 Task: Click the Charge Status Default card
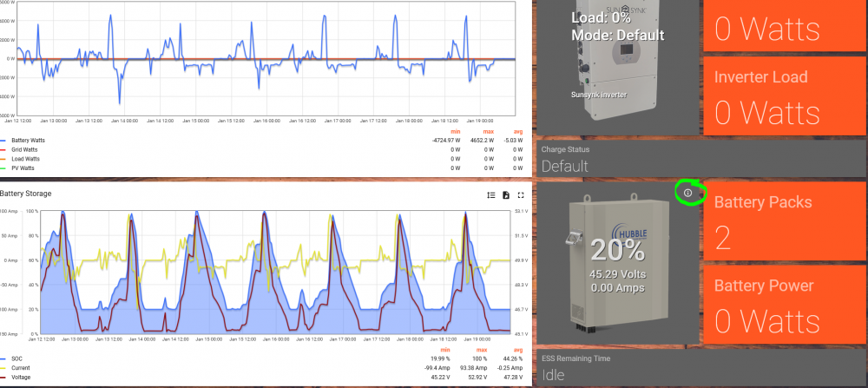[x=700, y=159]
